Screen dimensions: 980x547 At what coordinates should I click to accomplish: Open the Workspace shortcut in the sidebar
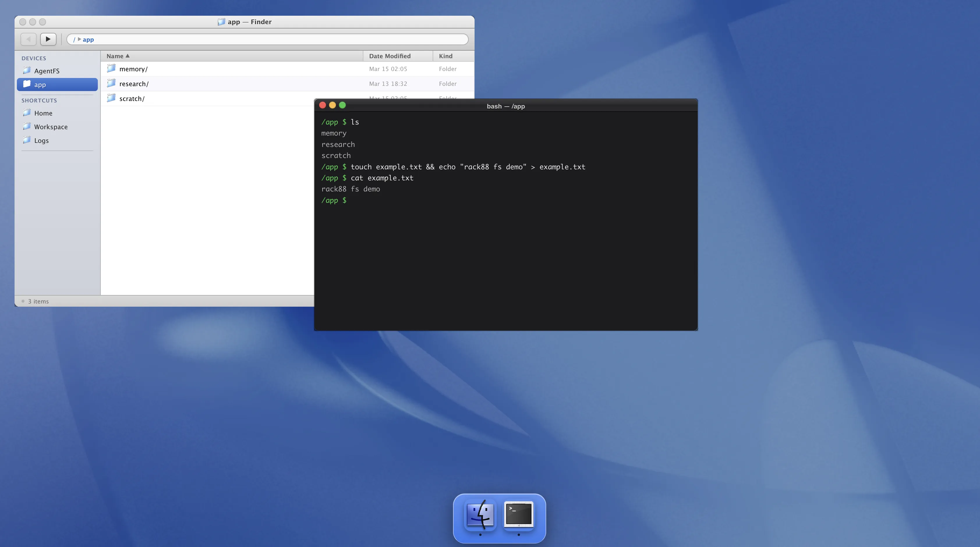click(51, 127)
